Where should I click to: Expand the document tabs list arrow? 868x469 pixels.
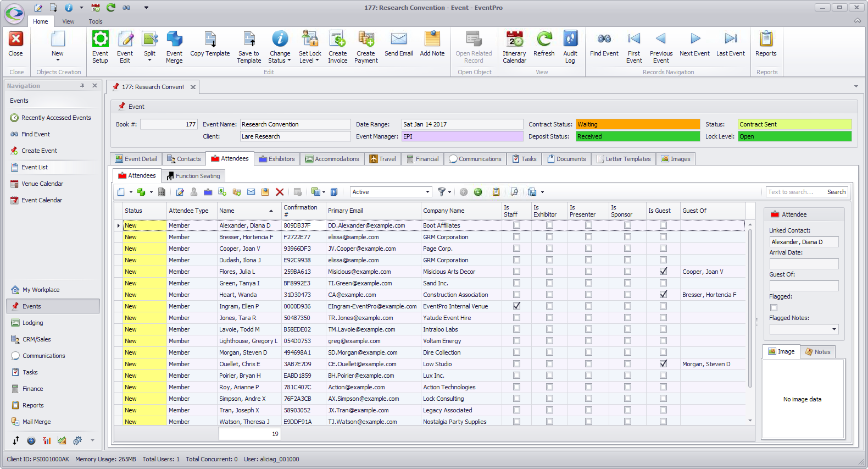856,86
